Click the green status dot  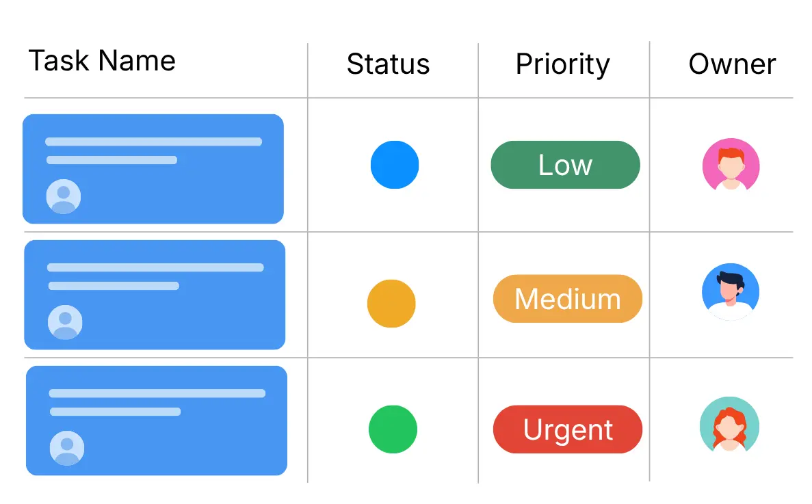393,429
